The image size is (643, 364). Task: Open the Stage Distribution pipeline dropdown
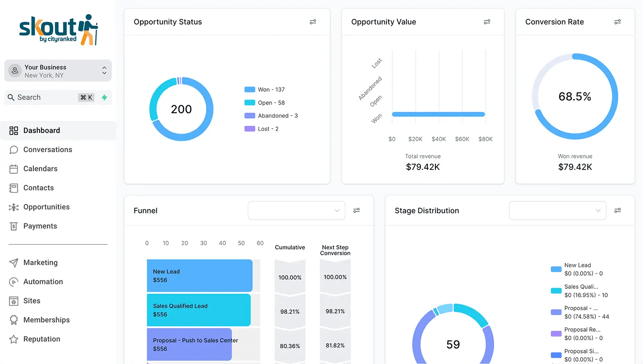(558, 210)
